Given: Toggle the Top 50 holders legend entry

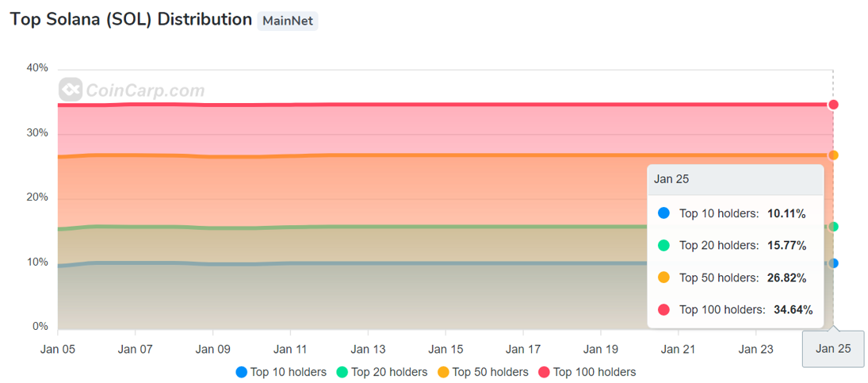Looking at the screenshot, I should [x=483, y=372].
